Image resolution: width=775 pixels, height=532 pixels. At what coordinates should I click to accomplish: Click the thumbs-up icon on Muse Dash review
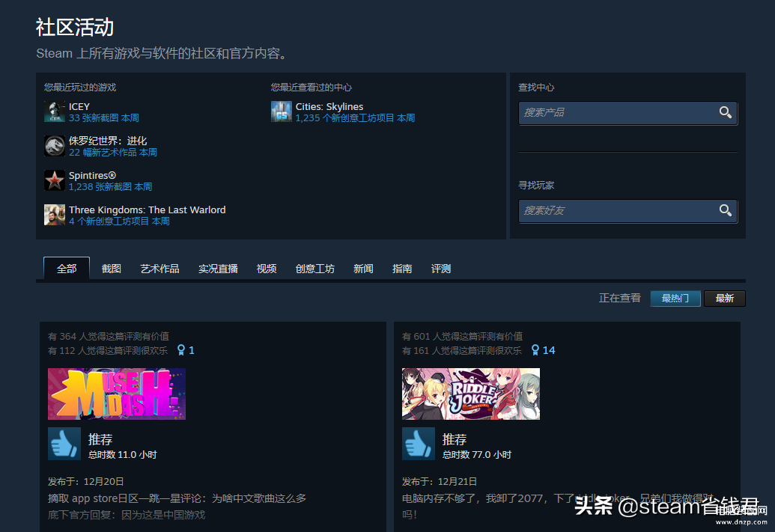(64, 444)
